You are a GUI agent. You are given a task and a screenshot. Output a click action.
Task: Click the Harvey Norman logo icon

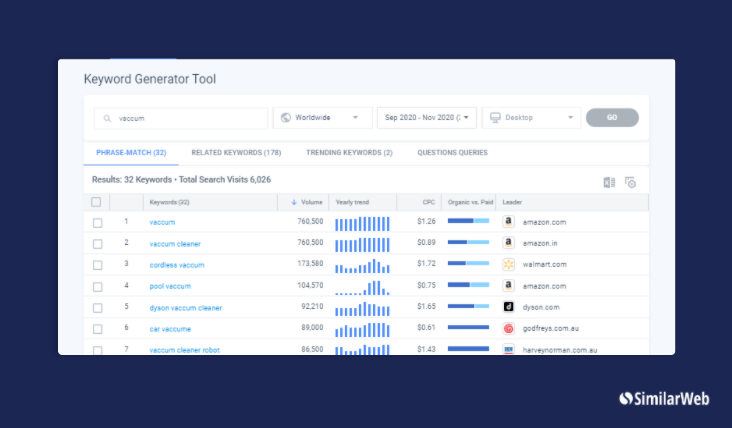508,349
